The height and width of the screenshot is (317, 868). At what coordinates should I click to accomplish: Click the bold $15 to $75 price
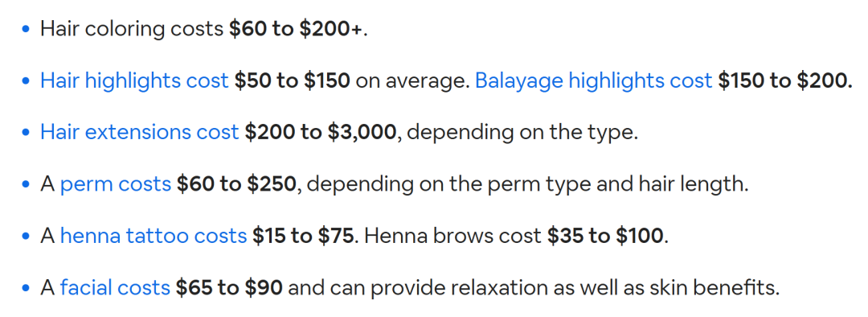pyautogui.click(x=303, y=236)
